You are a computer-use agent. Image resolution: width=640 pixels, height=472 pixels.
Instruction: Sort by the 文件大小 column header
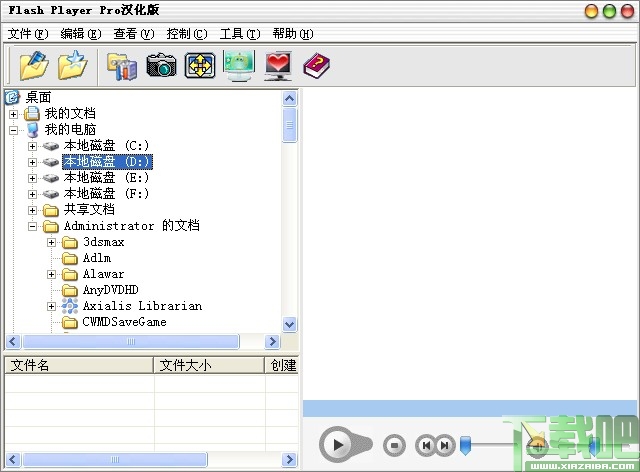(209, 365)
